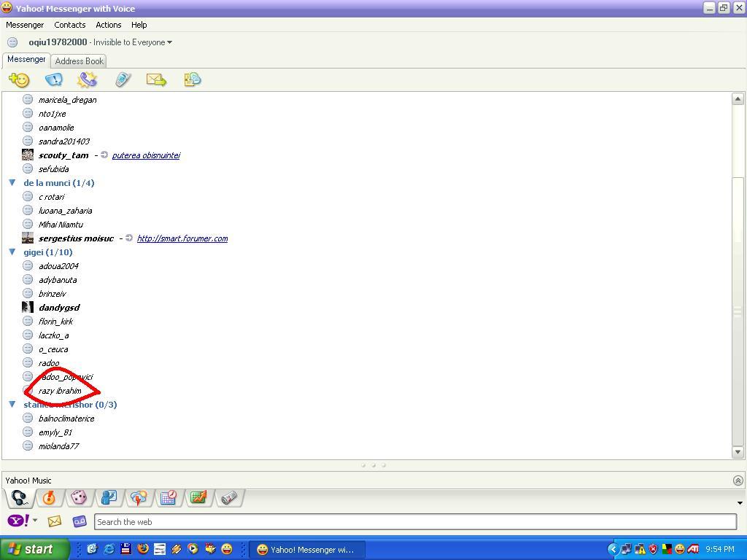Click the contact list scrollbar thumb
The height and width of the screenshot is (560, 747).
pyautogui.click(x=738, y=312)
